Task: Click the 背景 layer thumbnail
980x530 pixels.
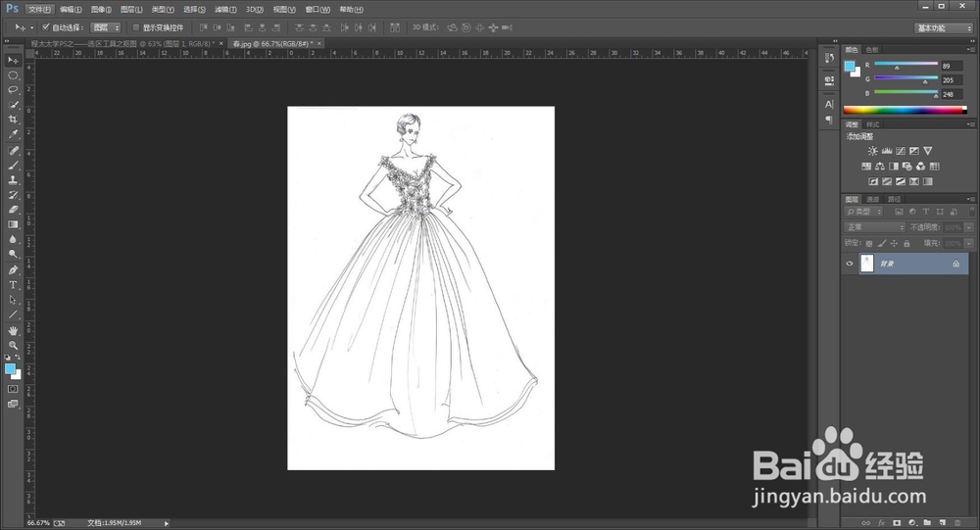Action: (867, 264)
